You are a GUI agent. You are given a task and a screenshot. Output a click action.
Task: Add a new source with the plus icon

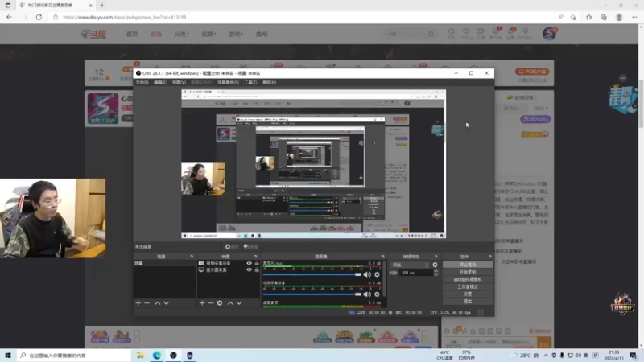(202, 303)
